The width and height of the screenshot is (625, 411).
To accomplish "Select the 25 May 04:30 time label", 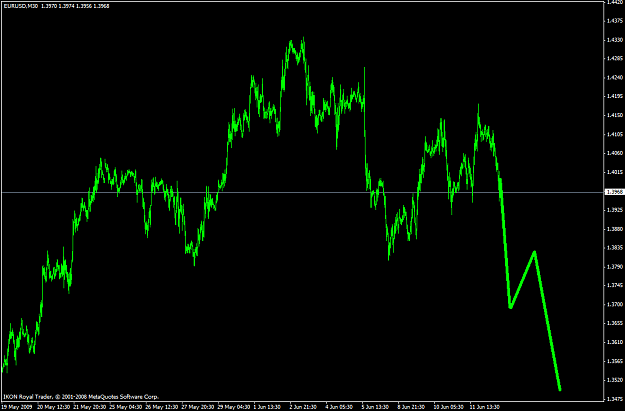I will pyautogui.click(x=126, y=407).
